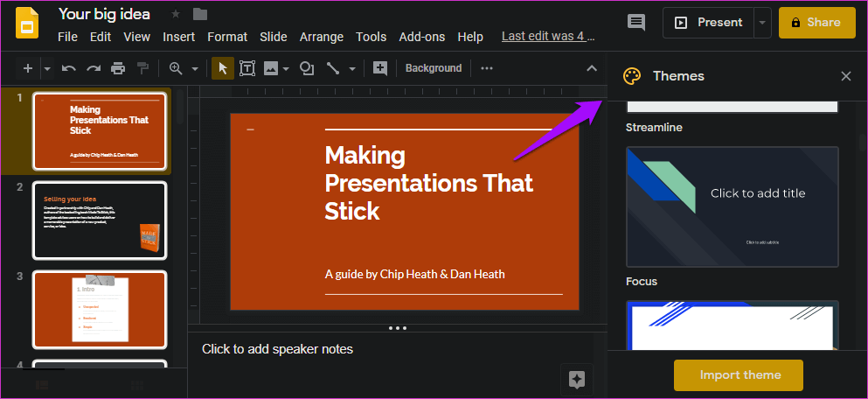Viewport: 868px width, 399px height.
Task: Choose the select cursor tool
Action: pos(223,68)
